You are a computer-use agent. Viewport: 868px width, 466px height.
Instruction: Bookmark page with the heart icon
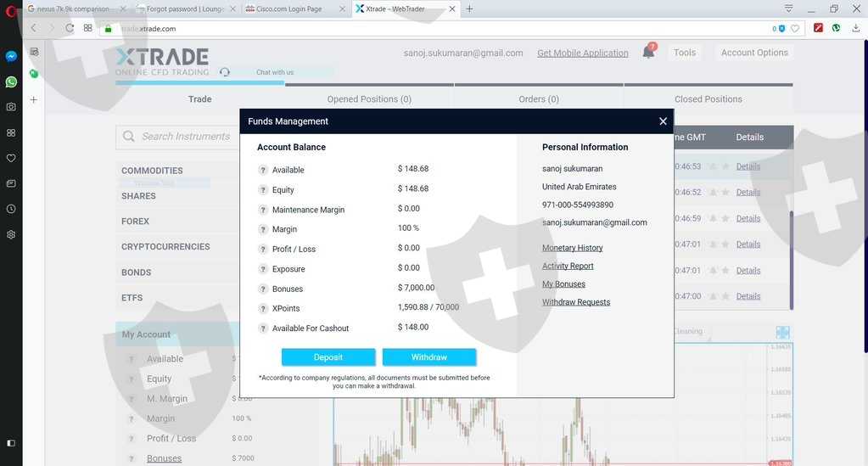795,28
